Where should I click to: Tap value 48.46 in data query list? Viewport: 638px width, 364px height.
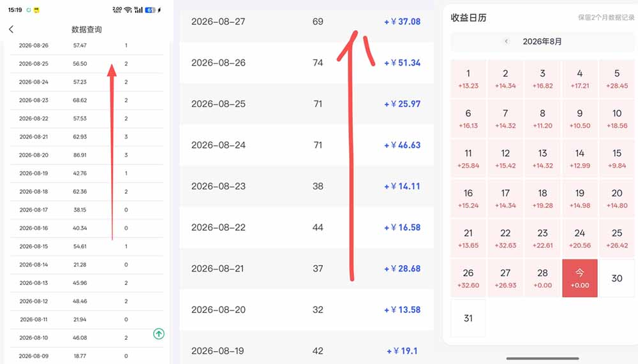[x=80, y=302]
